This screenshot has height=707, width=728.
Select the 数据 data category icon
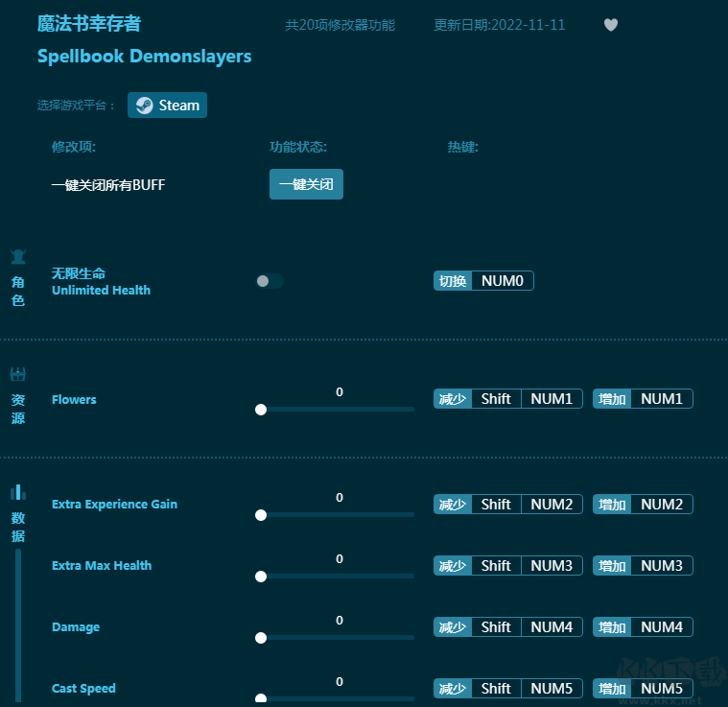18,492
